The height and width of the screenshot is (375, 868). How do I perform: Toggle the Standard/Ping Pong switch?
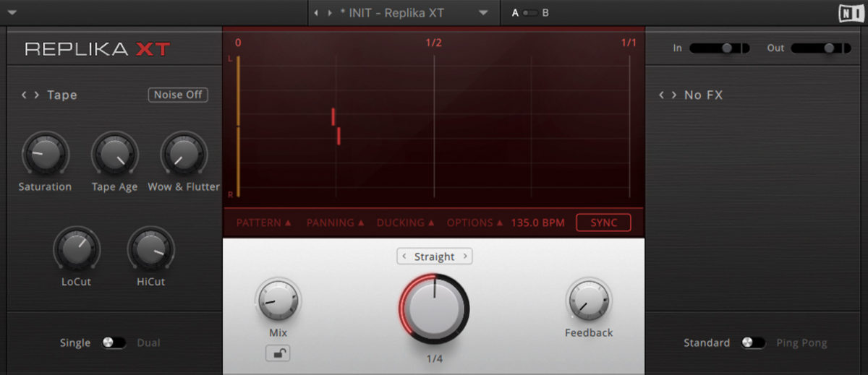753,342
